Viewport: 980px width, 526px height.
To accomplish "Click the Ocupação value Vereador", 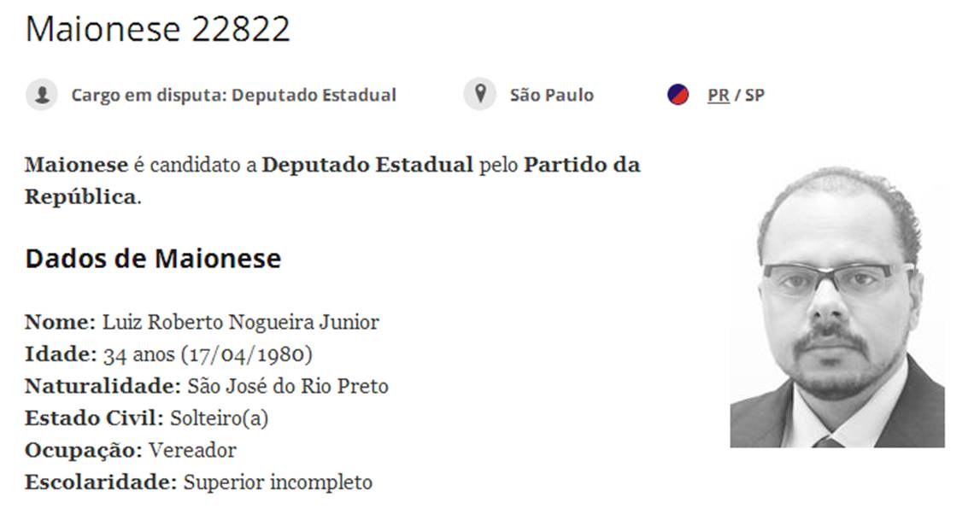I will coord(192,450).
